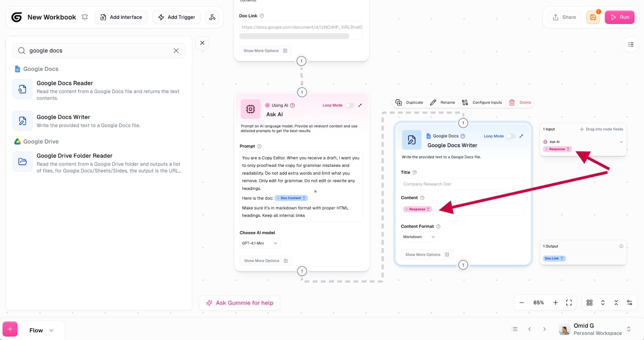Screen dimensions: 644x340
Task: Click the notification bell beside New Workbook
Action: tap(85, 17)
